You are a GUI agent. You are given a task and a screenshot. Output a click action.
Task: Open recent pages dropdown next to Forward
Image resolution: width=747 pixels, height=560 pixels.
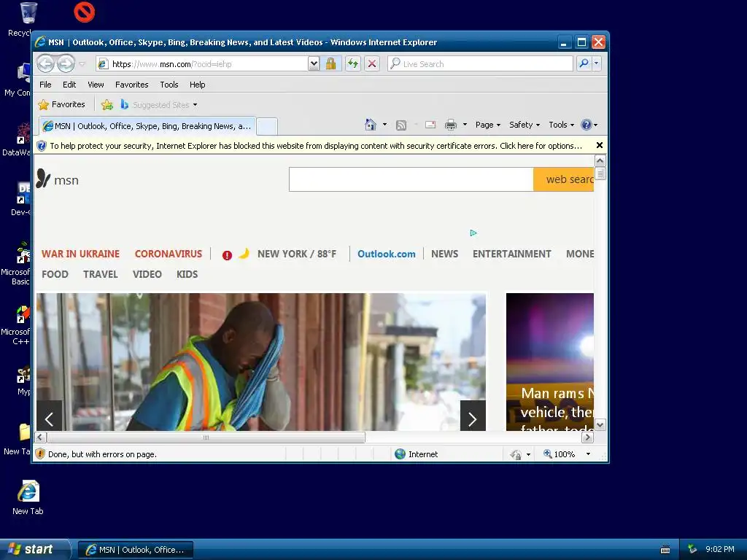pyautogui.click(x=82, y=64)
